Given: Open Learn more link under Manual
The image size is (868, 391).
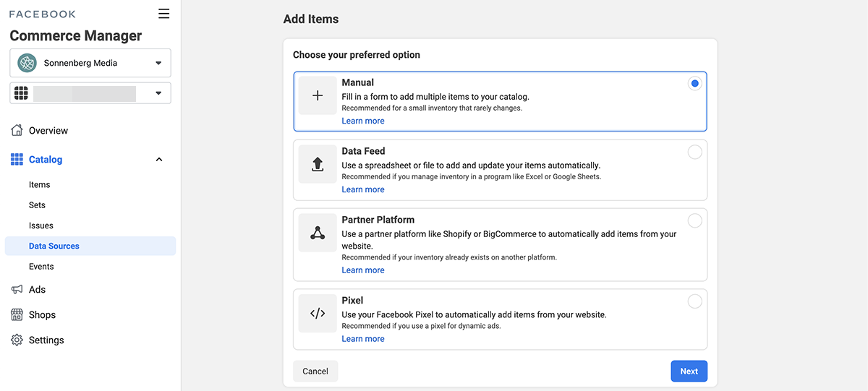Looking at the screenshot, I should click(x=363, y=121).
